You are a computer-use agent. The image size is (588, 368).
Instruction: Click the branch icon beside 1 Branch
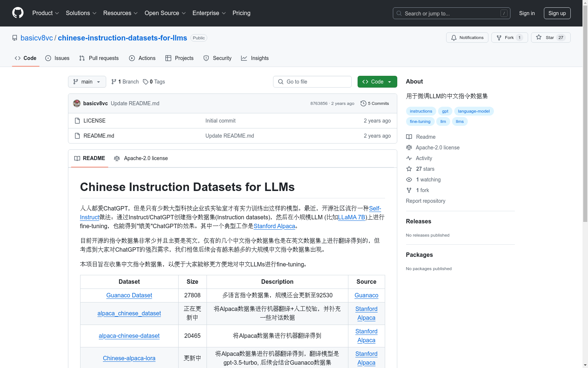click(114, 82)
